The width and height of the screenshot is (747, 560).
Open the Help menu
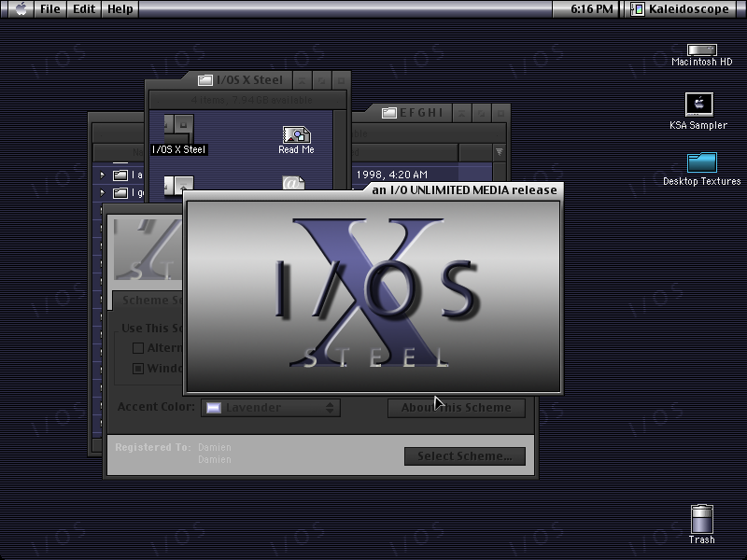coord(120,8)
